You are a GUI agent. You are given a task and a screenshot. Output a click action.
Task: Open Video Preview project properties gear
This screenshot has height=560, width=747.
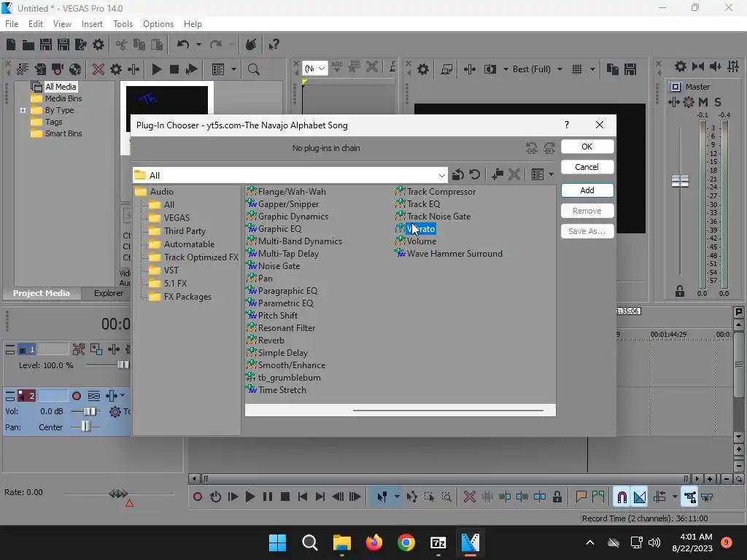[423, 69]
